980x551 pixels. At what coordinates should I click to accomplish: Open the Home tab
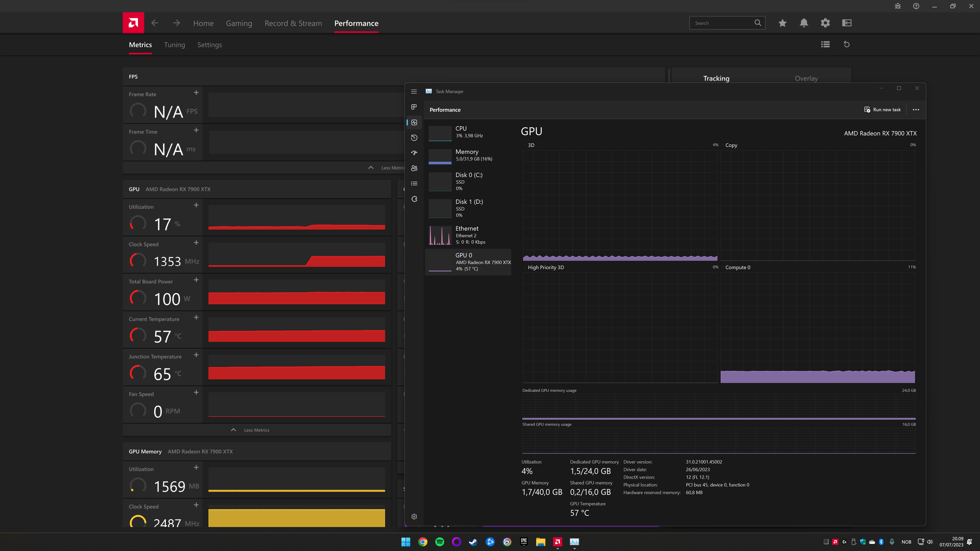pyautogui.click(x=203, y=23)
